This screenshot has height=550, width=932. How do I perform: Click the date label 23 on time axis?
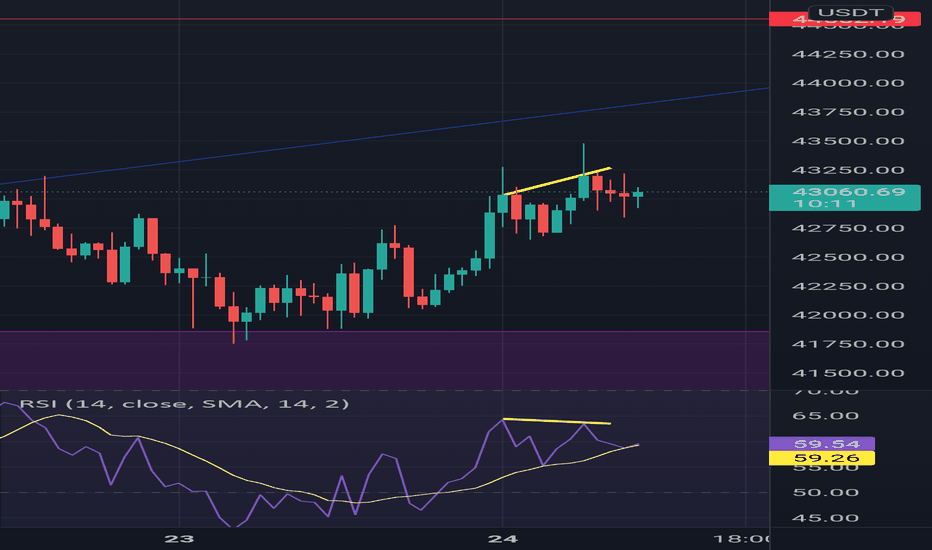click(x=179, y=539)
